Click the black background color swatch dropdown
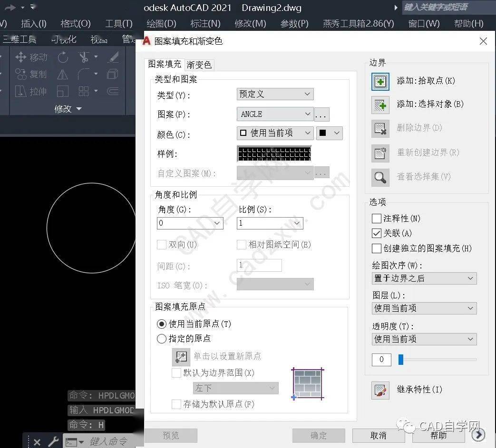 [x=330, y=133]
